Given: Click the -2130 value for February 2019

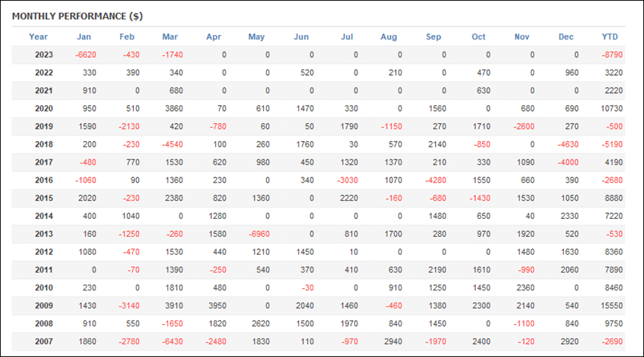Looking at the screenshot, I should [129, 127].
